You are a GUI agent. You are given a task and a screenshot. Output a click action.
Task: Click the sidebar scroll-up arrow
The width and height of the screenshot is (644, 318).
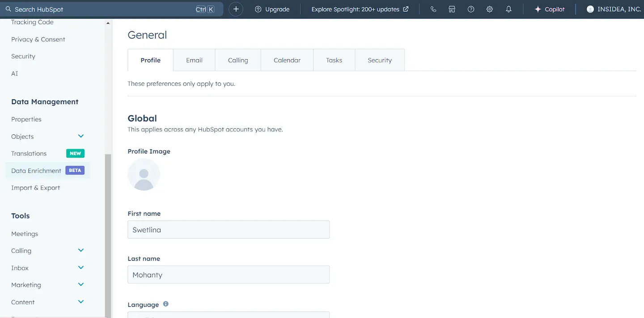pos(108,23)
